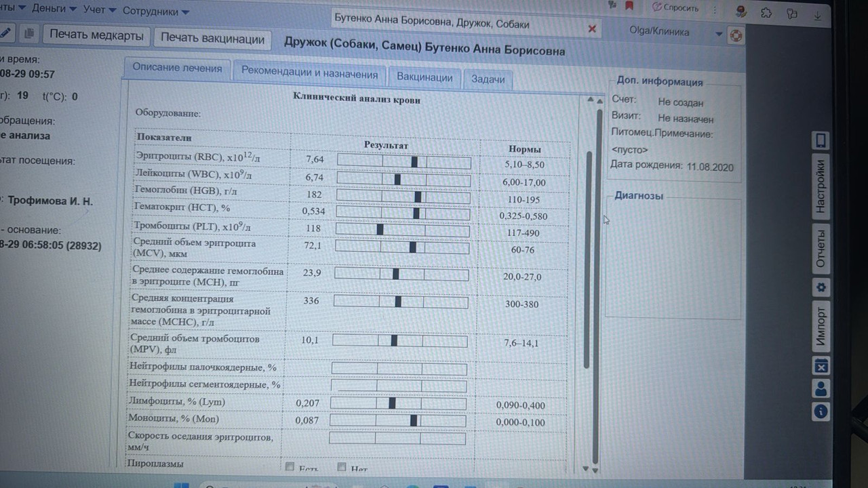The image size is (868, 488).
Task: Click the user profile sidebar icon
Action: (821, 388)
